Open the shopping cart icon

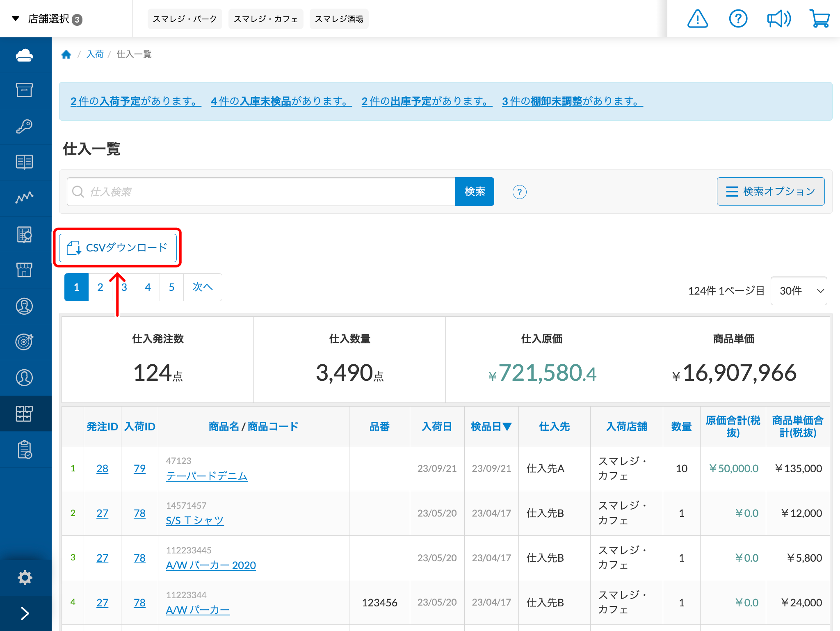(x=819, y=19)
